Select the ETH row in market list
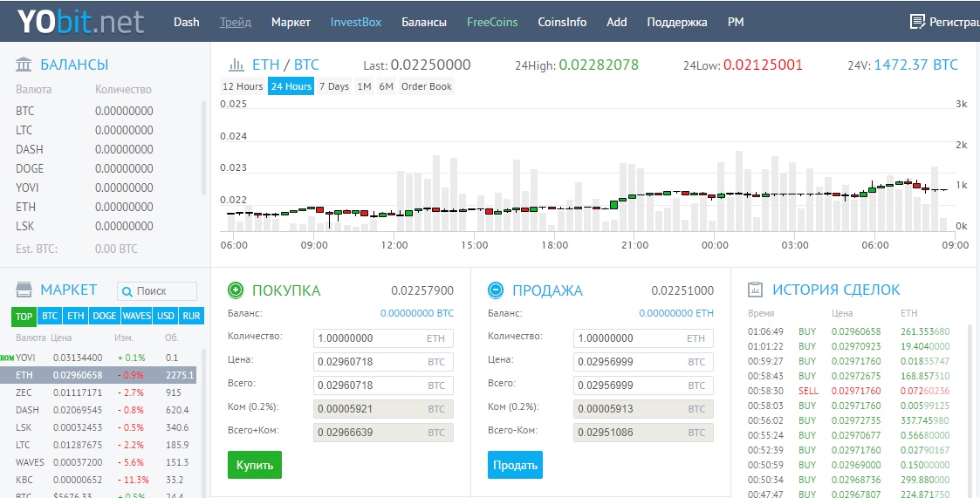 tap(98, 375)
